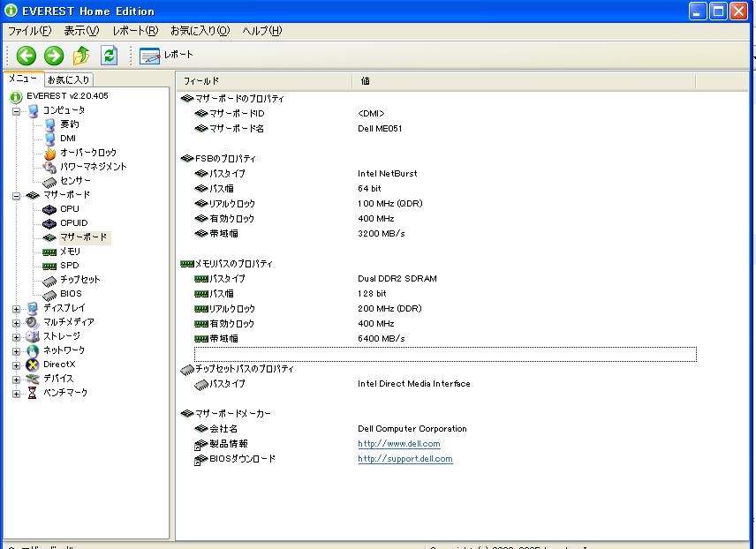Click the green Back arrow toolbar icon
Viewport: 756px width, 549px height.
click(x=26, y=56)
